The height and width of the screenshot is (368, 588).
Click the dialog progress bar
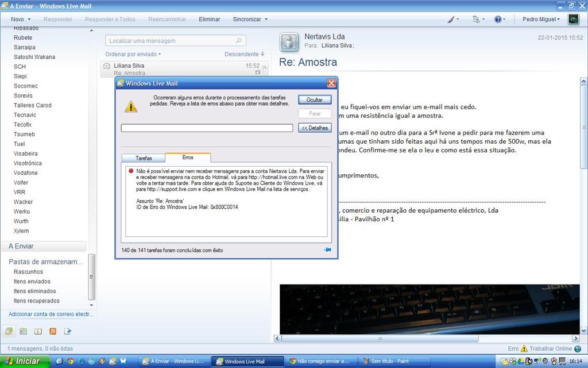(207, 128)
